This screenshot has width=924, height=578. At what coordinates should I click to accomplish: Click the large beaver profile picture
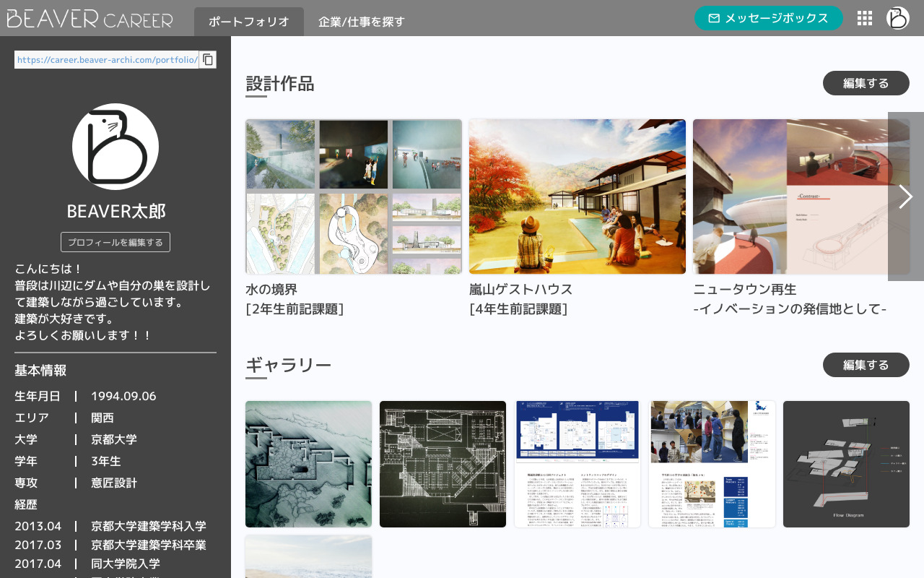tap(115, 147)
